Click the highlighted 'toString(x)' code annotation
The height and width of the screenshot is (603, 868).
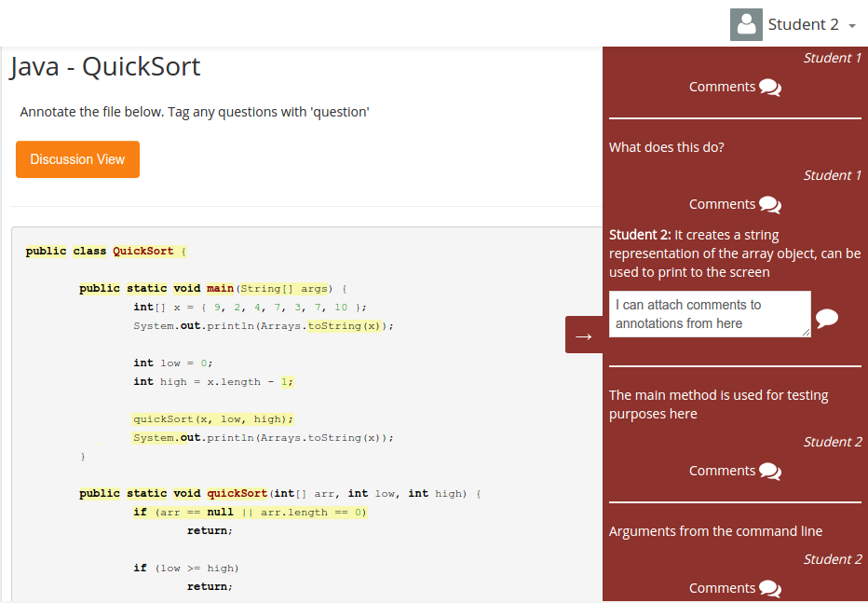(344, 325)
